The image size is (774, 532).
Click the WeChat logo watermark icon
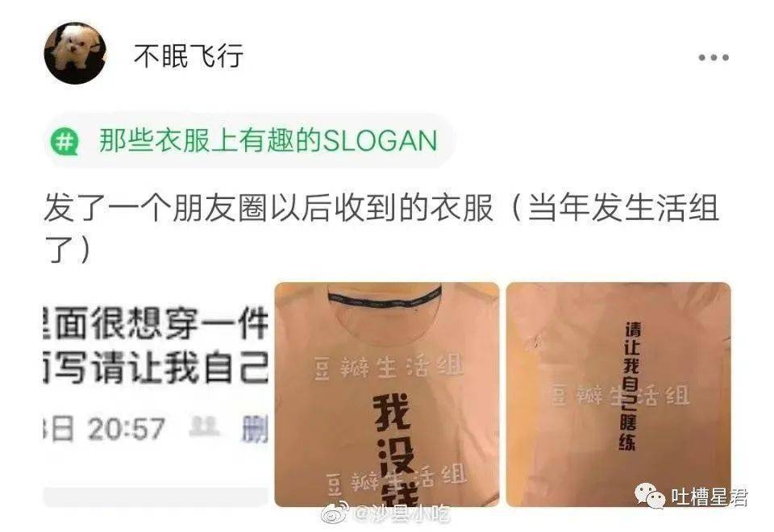650,496
